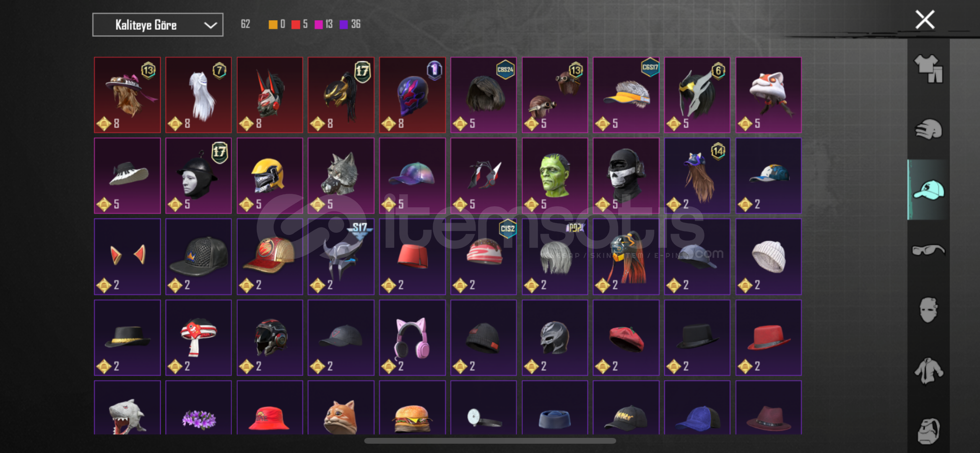Pick the white knitted beanie
The width and height of the screenshot is (980, 453).
coord(768,257)
